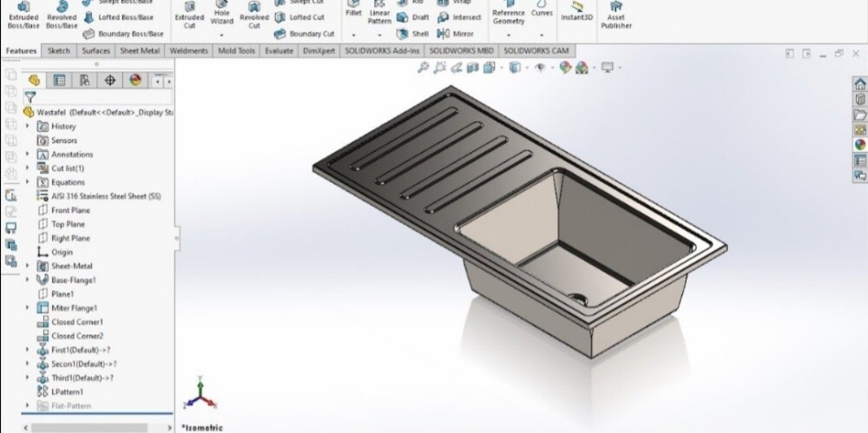Image resolution: width=868 pixels, height=433 pixels.
Task: Expand the Equations node
Action: click(27, 181)
